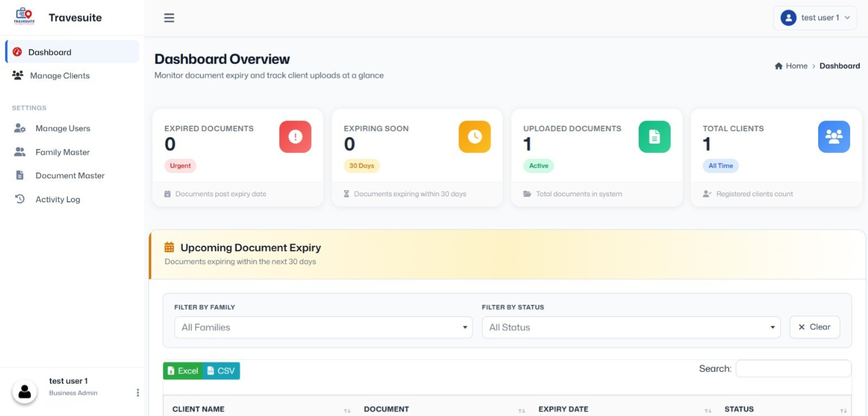Open Dashboard in the sidebar
Viewport: 868px width, 416px height.
pyautogui.click(x=72, y=52)
